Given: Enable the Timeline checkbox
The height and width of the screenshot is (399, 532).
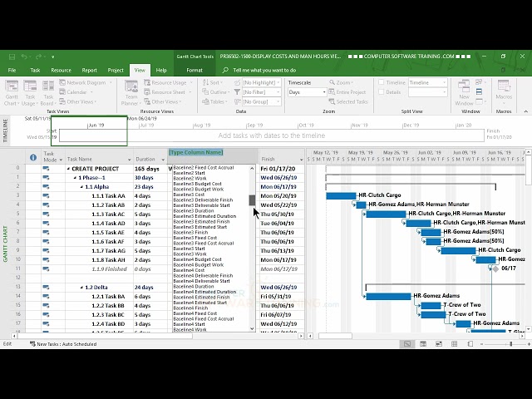Looking at the screenshot, I should (x=382, y=82).
